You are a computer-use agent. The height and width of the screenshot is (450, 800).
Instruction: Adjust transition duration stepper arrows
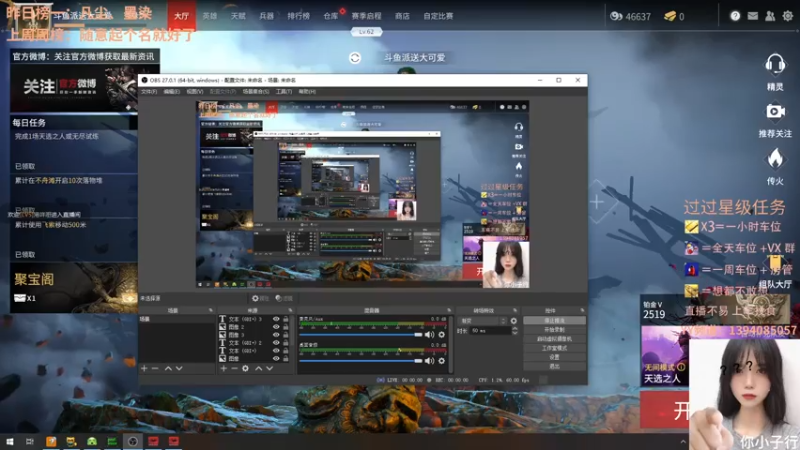pyautogui.click(x=514, y=331)
